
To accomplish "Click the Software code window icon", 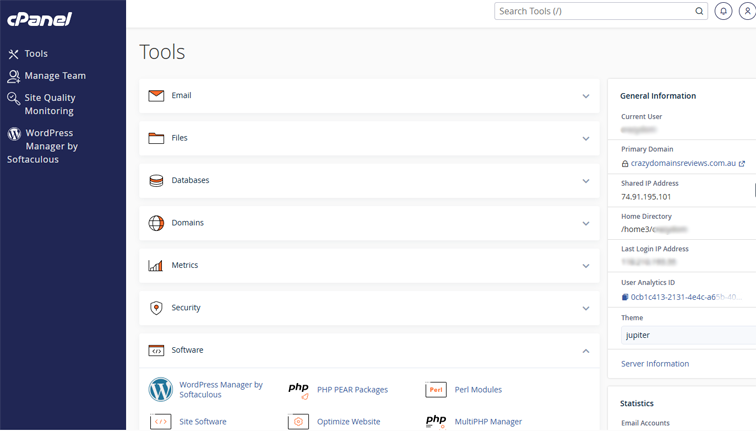I will 156,350.
